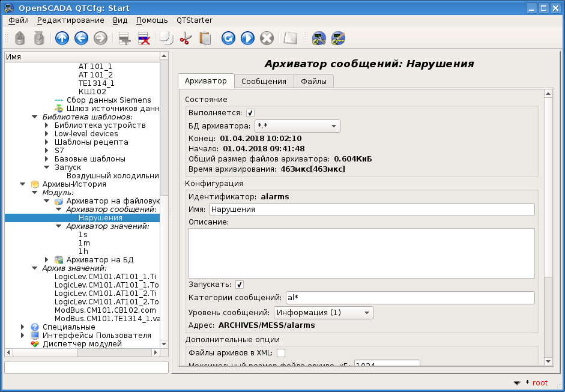The width and height of the screenshot is (565, 392).
Task: Click the Архивы-История tree icon
Action: click(35, 184)
